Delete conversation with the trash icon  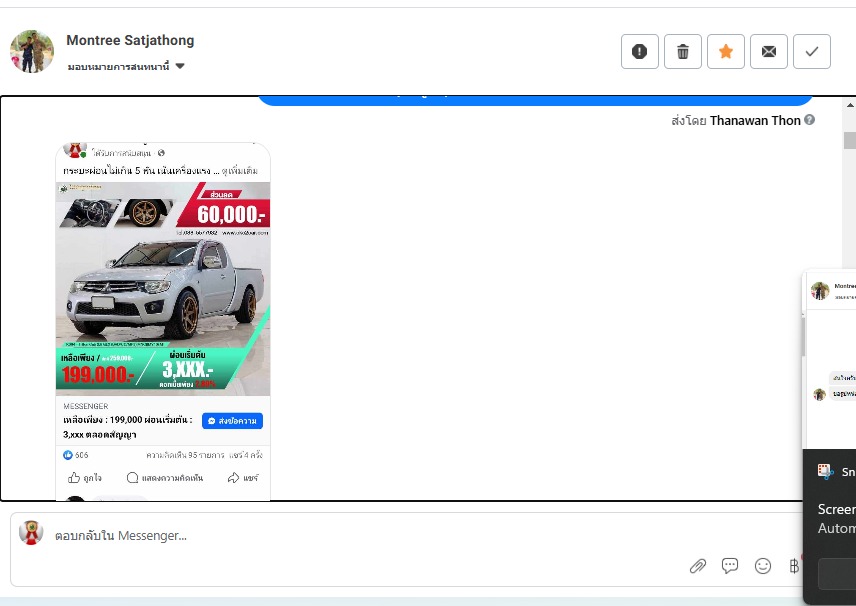(682, 51)
